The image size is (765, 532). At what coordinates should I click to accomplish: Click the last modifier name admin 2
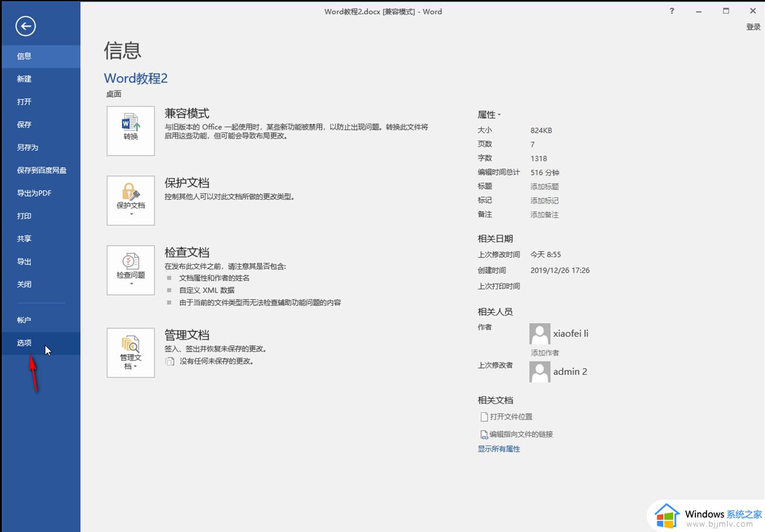point(570,372)
